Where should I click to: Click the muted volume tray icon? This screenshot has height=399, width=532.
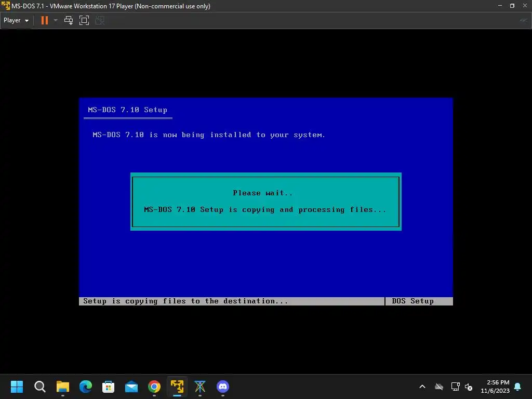coord(469,387)
